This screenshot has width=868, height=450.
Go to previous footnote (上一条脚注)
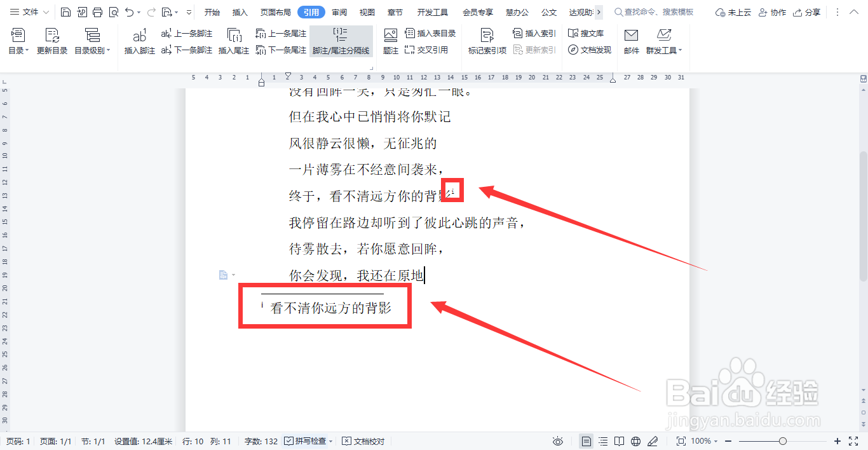coord(187,33)
